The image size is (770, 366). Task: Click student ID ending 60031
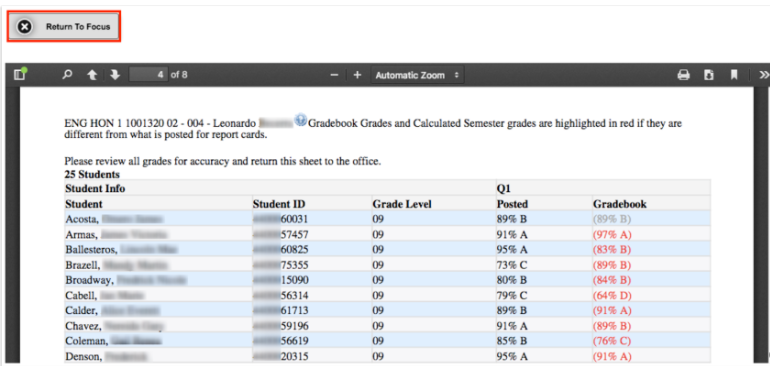coord(280,219)
